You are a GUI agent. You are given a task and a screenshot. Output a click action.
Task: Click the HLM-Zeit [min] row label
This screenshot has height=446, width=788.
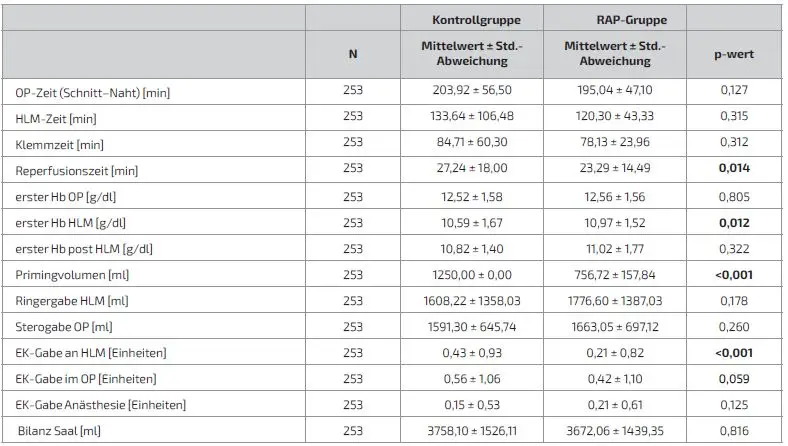tap(56, 118)
